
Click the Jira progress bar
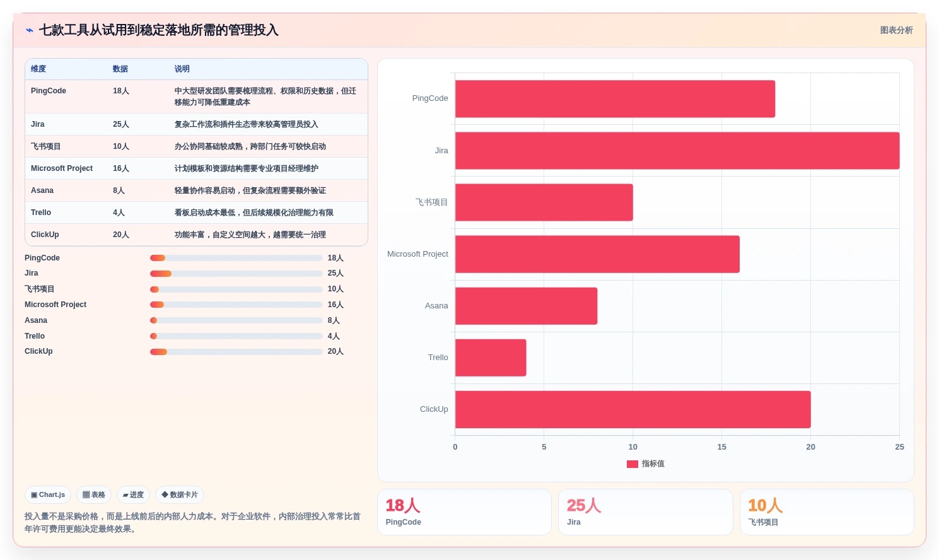tap(236, 274)
